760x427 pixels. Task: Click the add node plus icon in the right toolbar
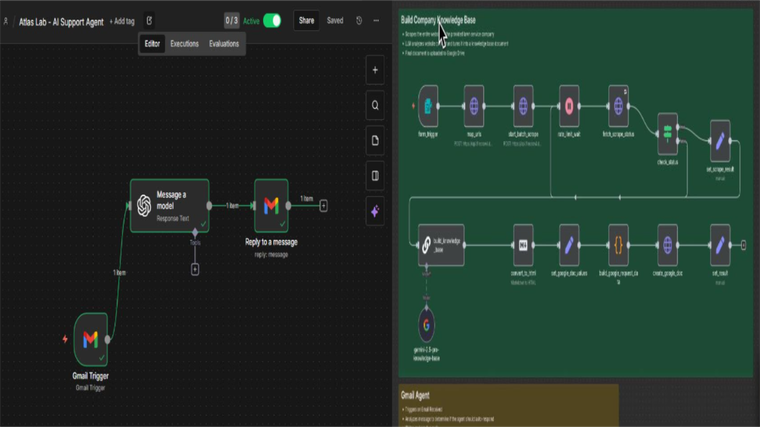coord(375,70)
